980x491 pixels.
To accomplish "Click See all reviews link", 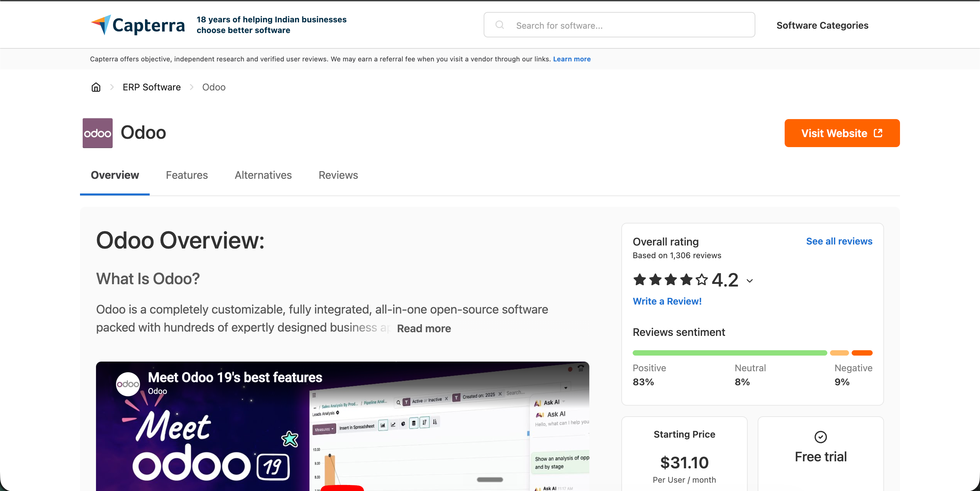I will 839,241.
